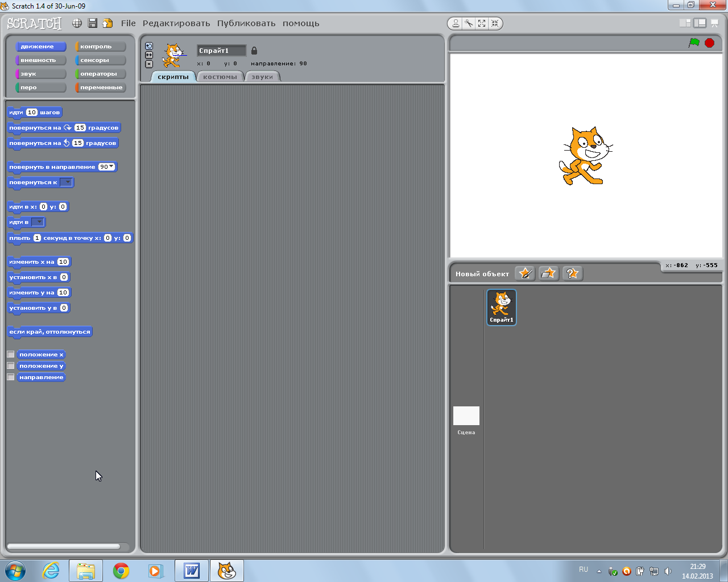Click the red stop sign

coord(709,43)
